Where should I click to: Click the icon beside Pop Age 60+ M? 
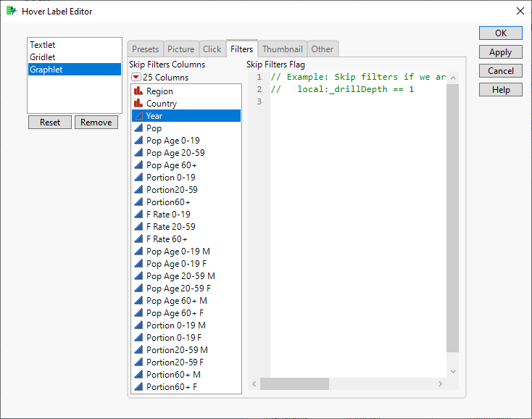pyautogui.click(x=138, y=301)
